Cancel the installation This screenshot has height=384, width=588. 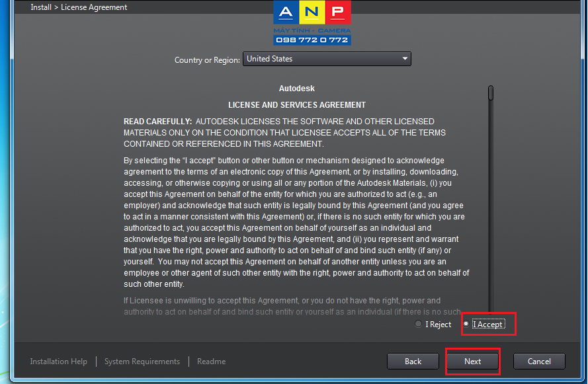coord(539,362)
